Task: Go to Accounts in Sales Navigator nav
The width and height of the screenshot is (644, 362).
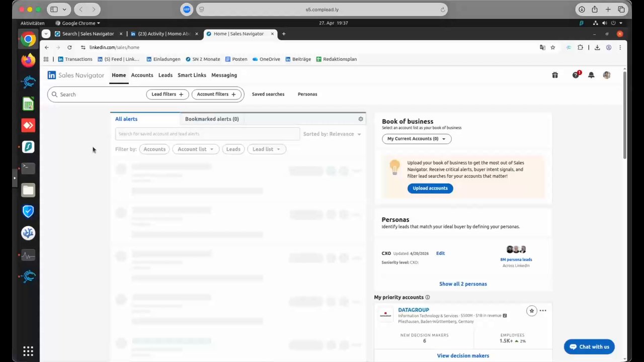Action: 142,75
